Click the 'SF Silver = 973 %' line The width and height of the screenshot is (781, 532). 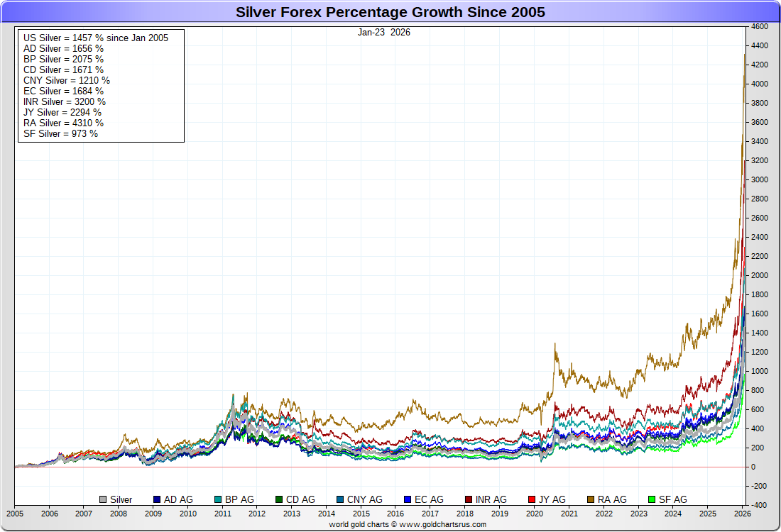[61, 134]
